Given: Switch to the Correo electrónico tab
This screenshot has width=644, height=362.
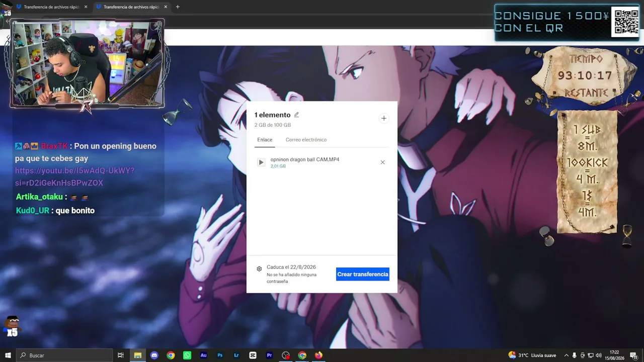Looking at the screenshot, I should (x=306, y=140).
